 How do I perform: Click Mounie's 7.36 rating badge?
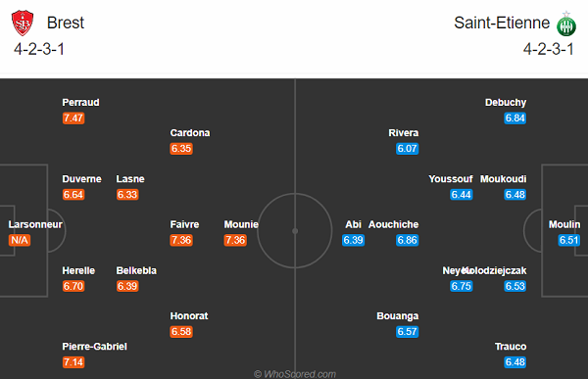(235, 240)
